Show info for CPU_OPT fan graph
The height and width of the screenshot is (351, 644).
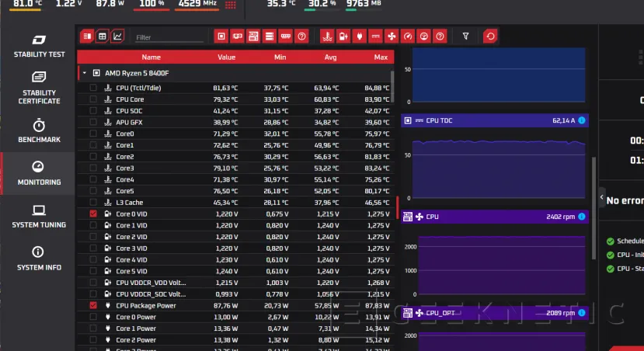pyautogui.click(x=582, y=313)
